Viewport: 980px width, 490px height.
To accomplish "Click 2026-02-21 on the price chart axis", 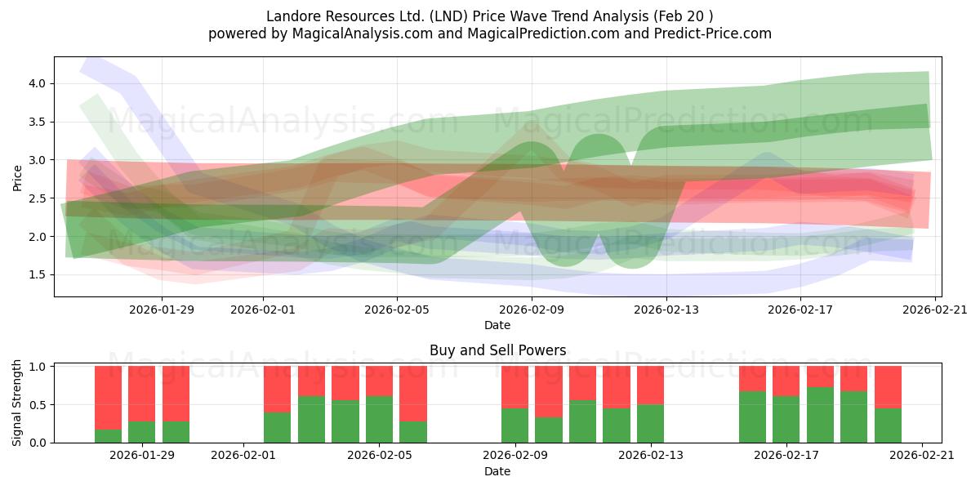I will (935, 309).
